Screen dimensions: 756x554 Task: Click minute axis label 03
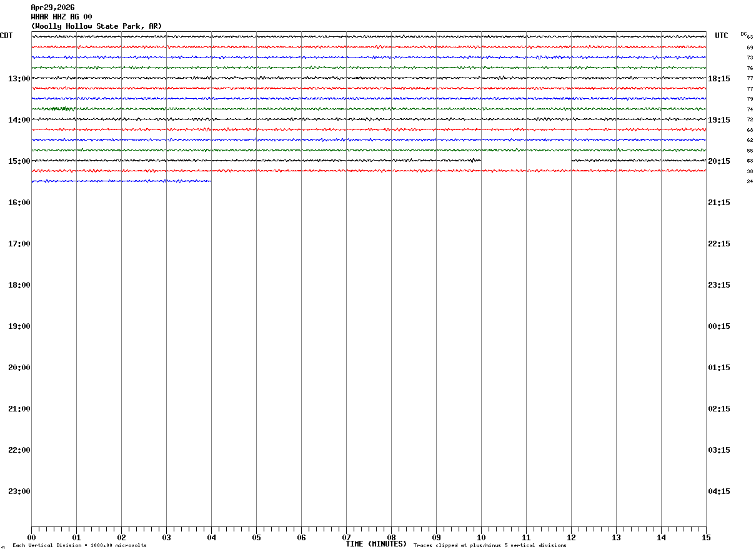coord(166,538)
